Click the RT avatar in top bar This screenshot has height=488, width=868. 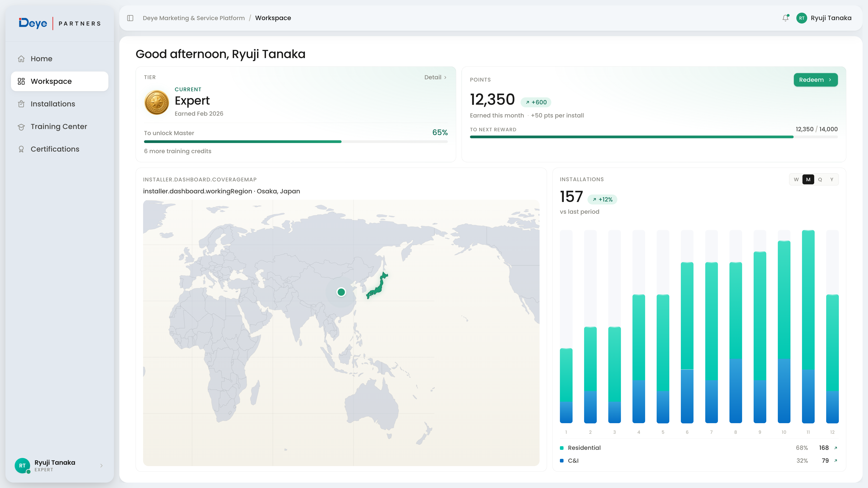pyautogui.click(x=802, y=18)
